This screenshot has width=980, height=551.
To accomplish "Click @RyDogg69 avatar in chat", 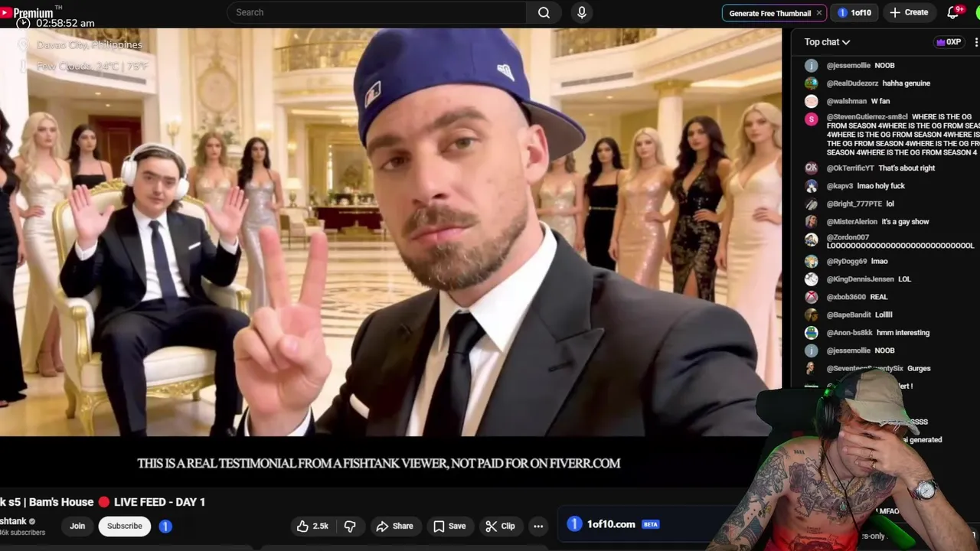I will pos(811,261).
